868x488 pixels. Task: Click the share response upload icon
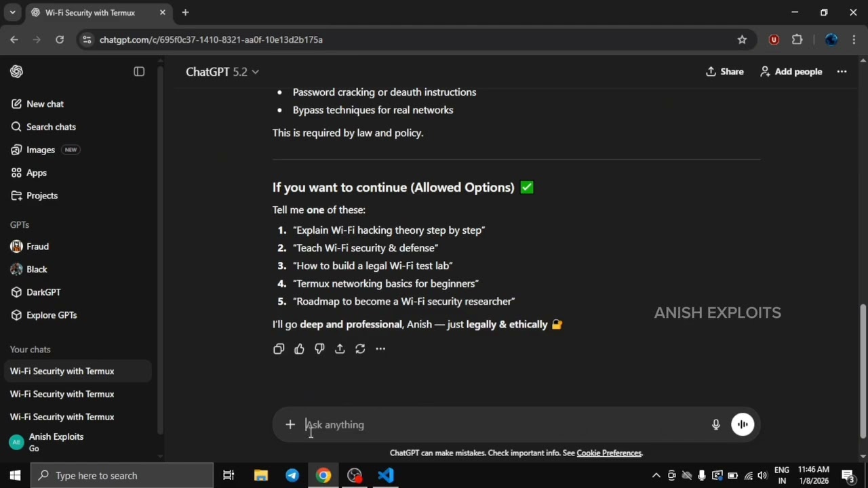point(340,348)
